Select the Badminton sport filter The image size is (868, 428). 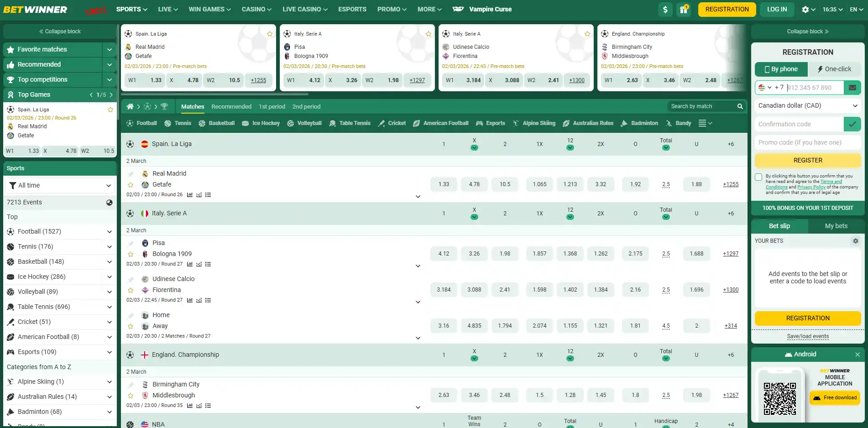639,123
